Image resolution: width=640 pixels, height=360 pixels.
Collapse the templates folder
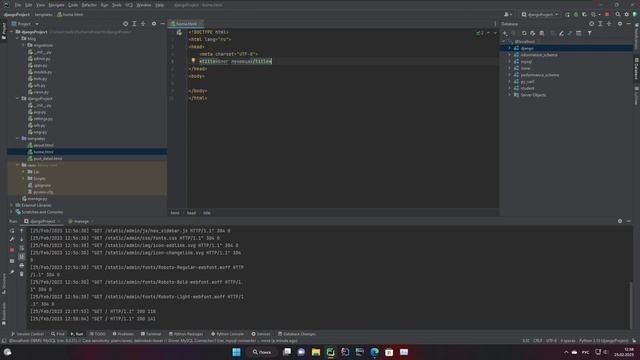point(18,138)
